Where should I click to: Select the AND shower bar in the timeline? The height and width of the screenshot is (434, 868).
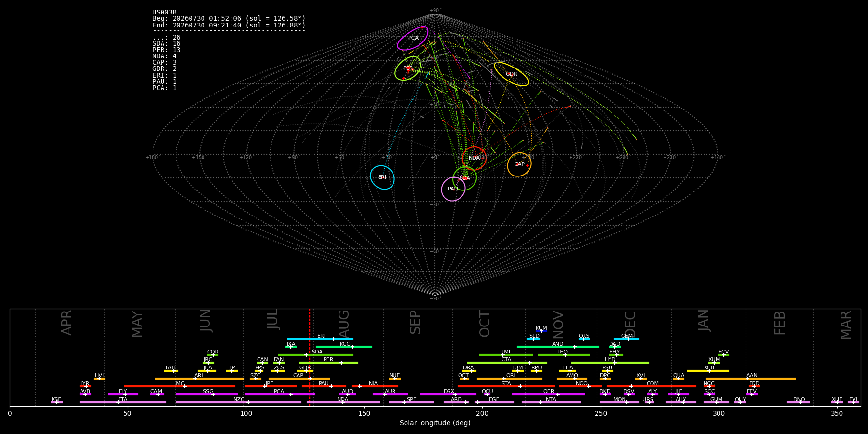pos(558,347)
